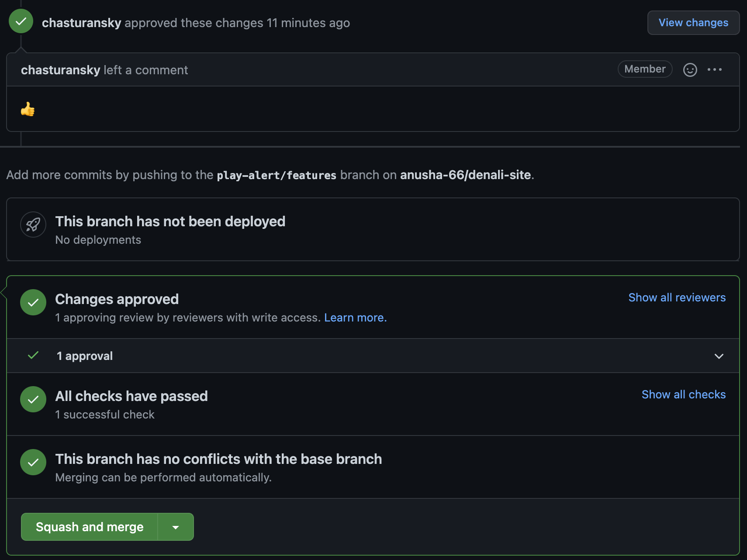Screen dimensions: 747x560
Task: Open the emoji reaction picker on the comment
Action: click(690, 69)
